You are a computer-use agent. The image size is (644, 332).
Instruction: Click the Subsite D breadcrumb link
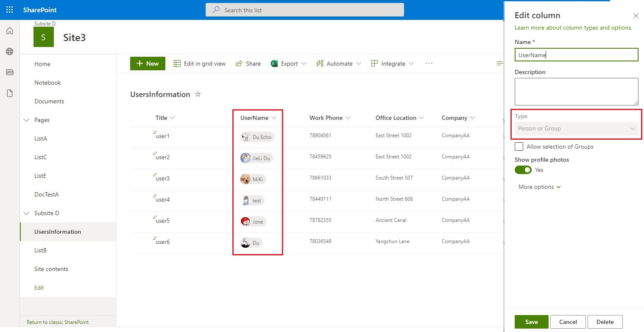point(45,24)
